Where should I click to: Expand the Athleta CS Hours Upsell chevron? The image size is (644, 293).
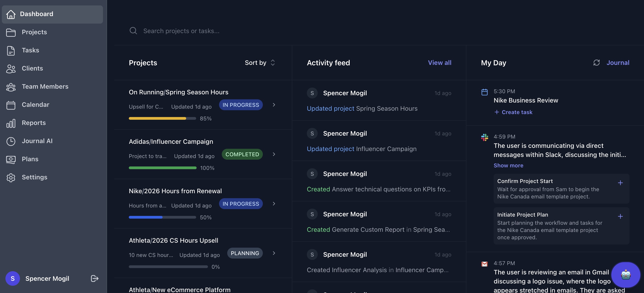(x=274, y=253)
